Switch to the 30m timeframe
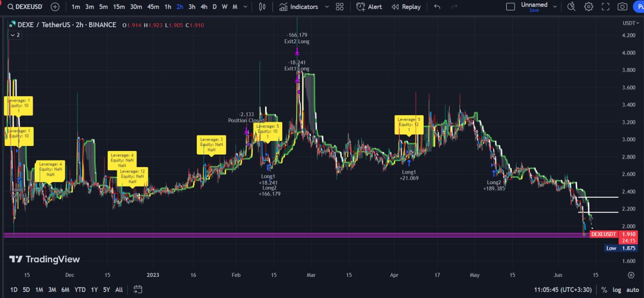Image resolution: width=644 pixels, height=298 pixels. click(x=136, y=7)
